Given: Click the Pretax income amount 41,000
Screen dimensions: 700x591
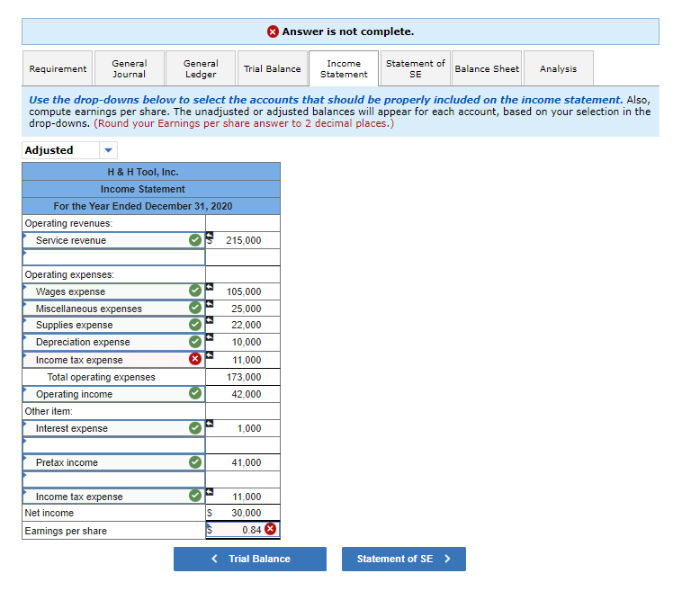Looking at the screenshot, I should [247, 462].
